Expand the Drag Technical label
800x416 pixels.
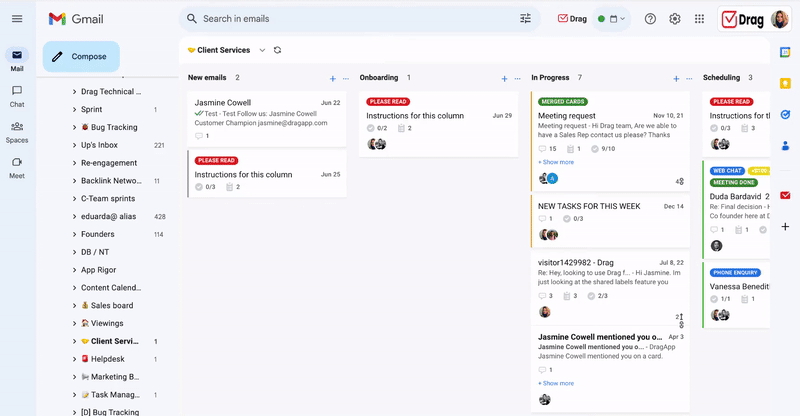pos(74,92)
